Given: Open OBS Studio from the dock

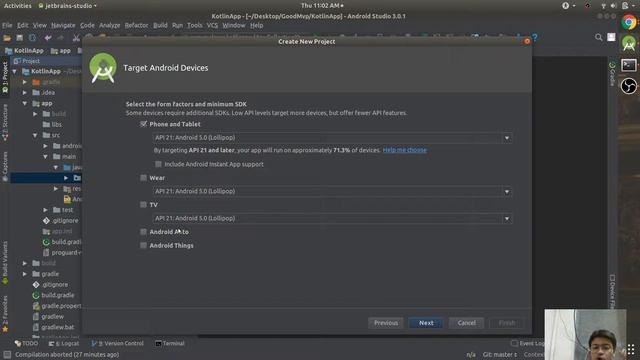Looking at the screenshot, I should click(x=629, y=86).
